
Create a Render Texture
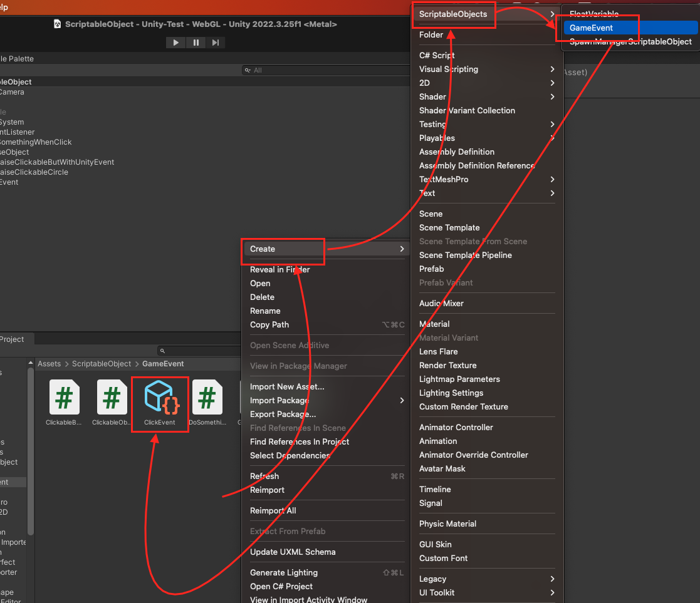click(x=486, y=365)
